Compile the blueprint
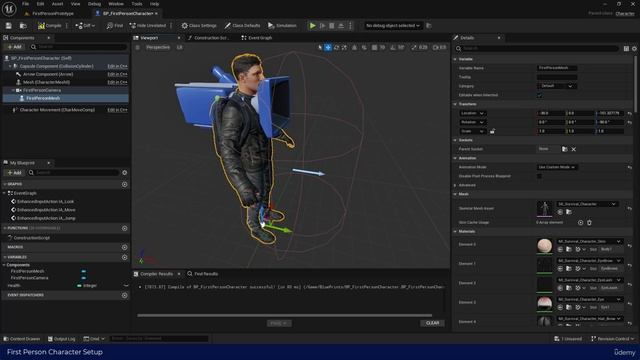This screenshot has width=640, height=360. tap(49, 26)
